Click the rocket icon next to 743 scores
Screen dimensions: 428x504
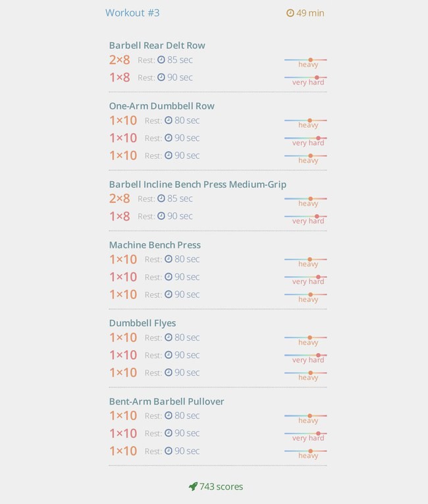193,486
